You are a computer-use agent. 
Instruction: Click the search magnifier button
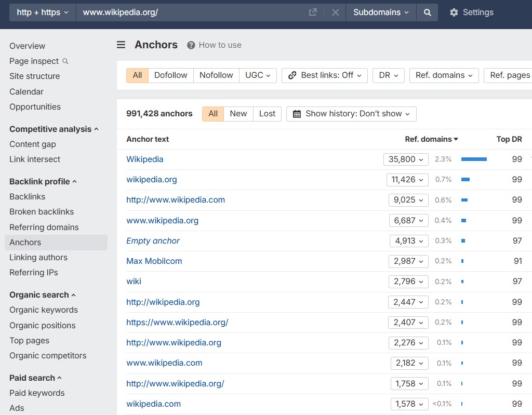(x=427, y=12)
